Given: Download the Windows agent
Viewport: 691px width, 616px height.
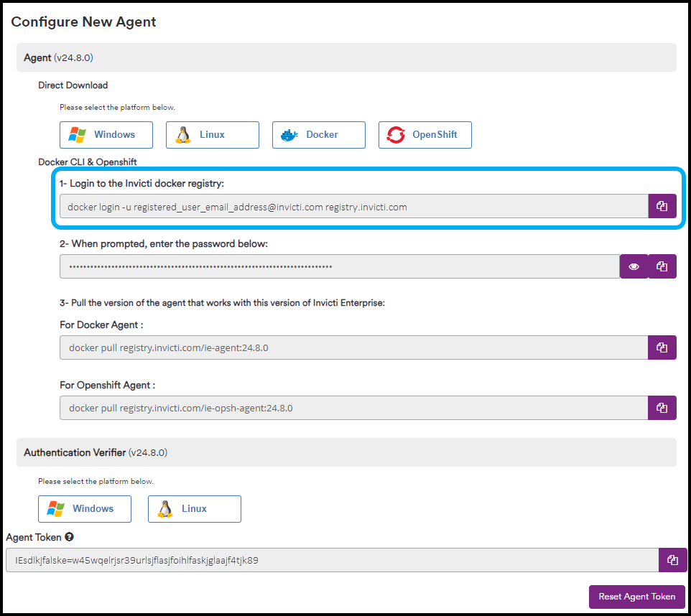Looking at the screenshot, I should [x=106, y=135].
